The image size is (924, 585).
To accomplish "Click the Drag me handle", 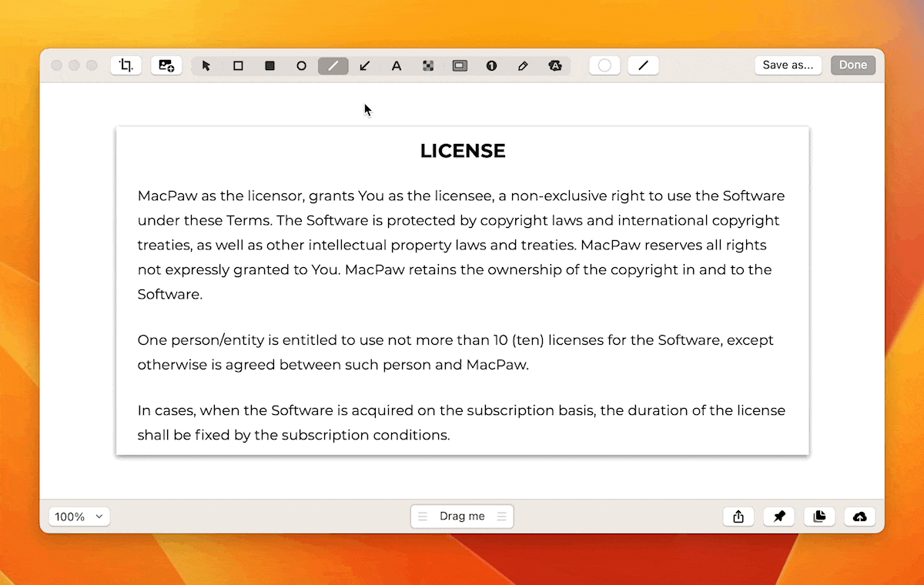I will pos(462,516).
